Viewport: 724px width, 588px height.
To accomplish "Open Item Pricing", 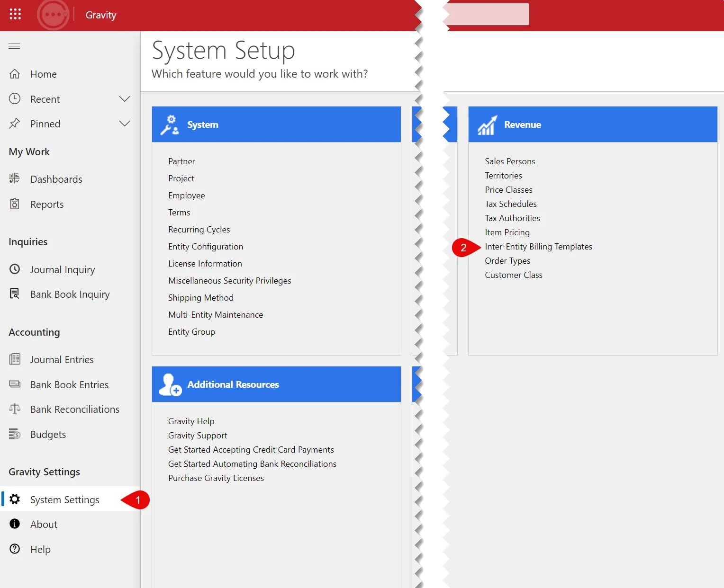I will coord(507,232).
